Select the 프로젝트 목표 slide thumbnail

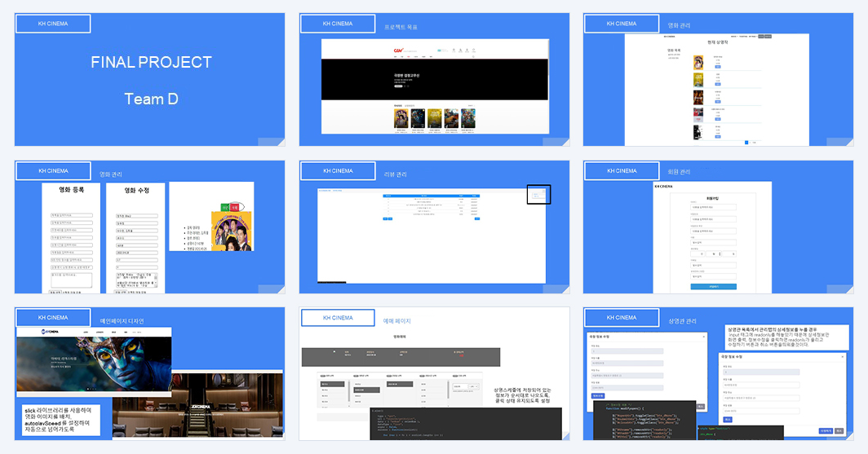tap(434, 80)
